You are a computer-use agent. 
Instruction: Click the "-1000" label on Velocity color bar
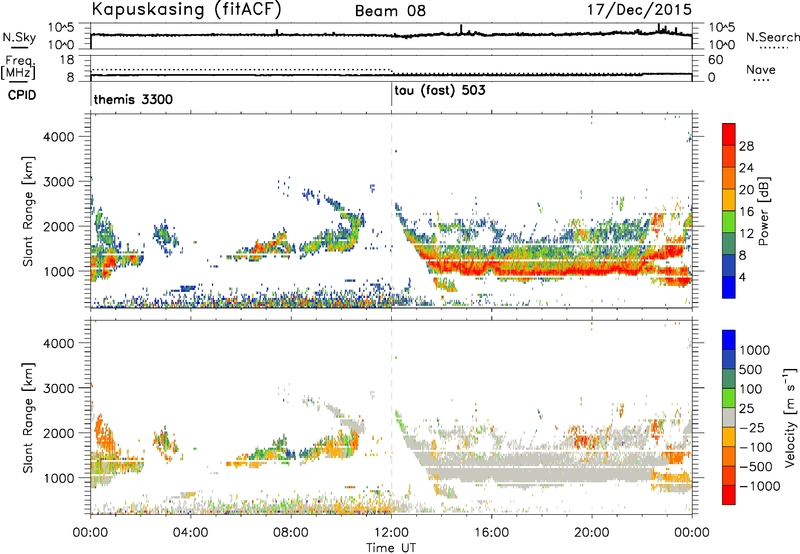(x=760, y=486)
